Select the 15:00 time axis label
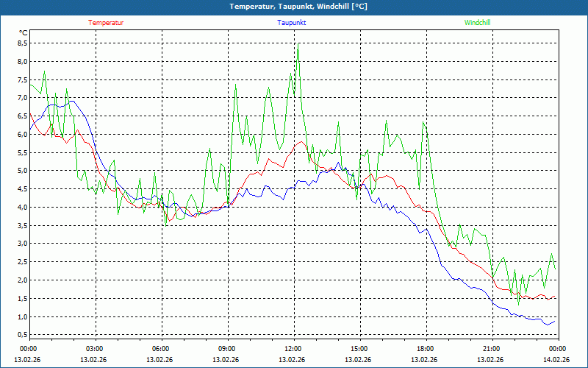Viewport: 588px width, 368px height. pos(359,349)
